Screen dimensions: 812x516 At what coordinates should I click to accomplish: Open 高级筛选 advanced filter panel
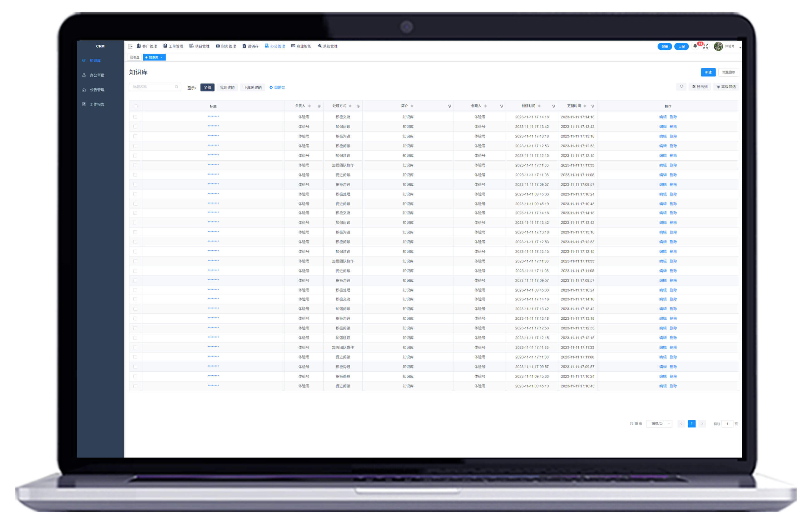pos(726,87)
